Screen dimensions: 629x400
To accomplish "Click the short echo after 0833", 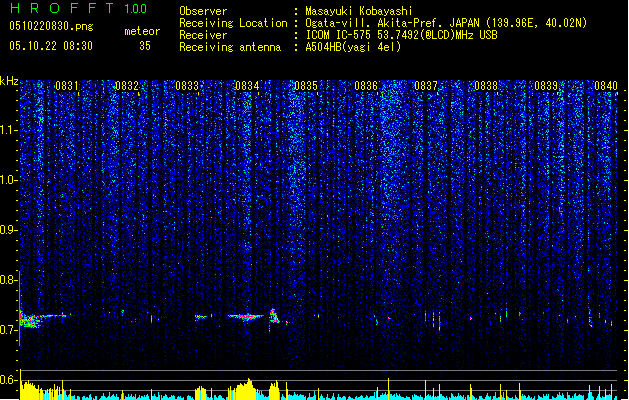I will pos(201,317).
